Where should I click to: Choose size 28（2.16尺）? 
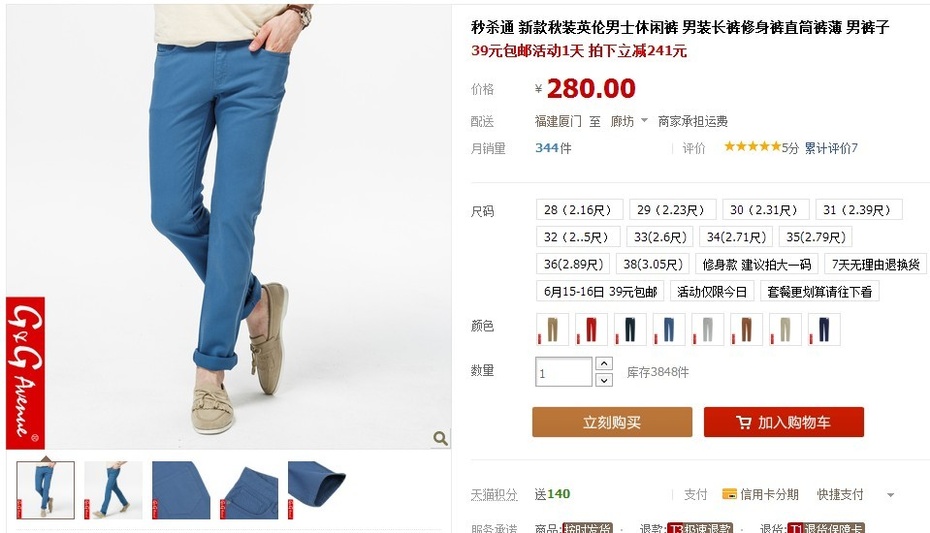[x=579, y=210]
